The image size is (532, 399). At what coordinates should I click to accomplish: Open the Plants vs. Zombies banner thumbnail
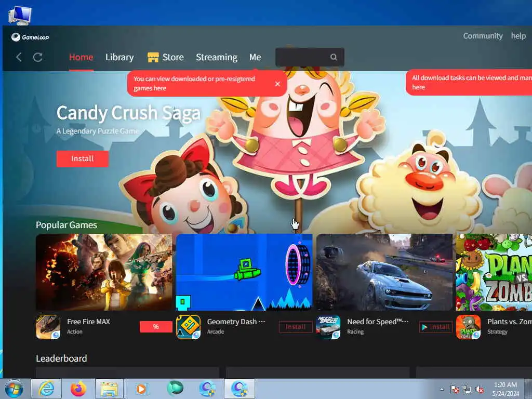494,272
